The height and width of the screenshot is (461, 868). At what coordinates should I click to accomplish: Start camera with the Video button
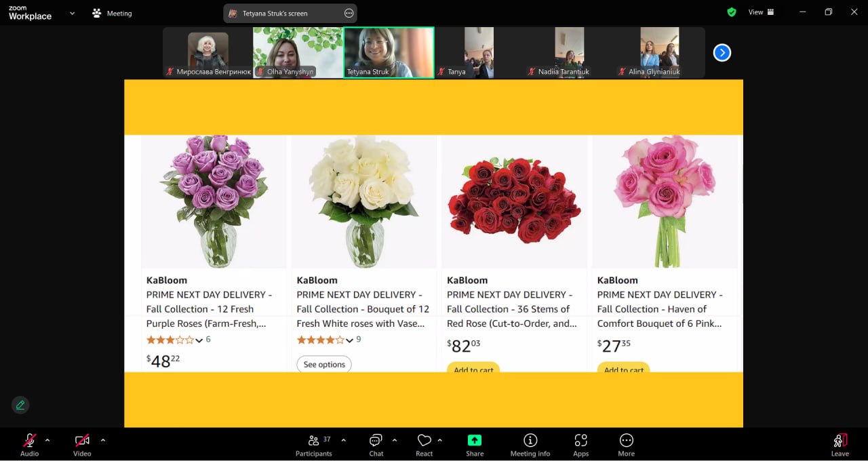click(82, 445)
